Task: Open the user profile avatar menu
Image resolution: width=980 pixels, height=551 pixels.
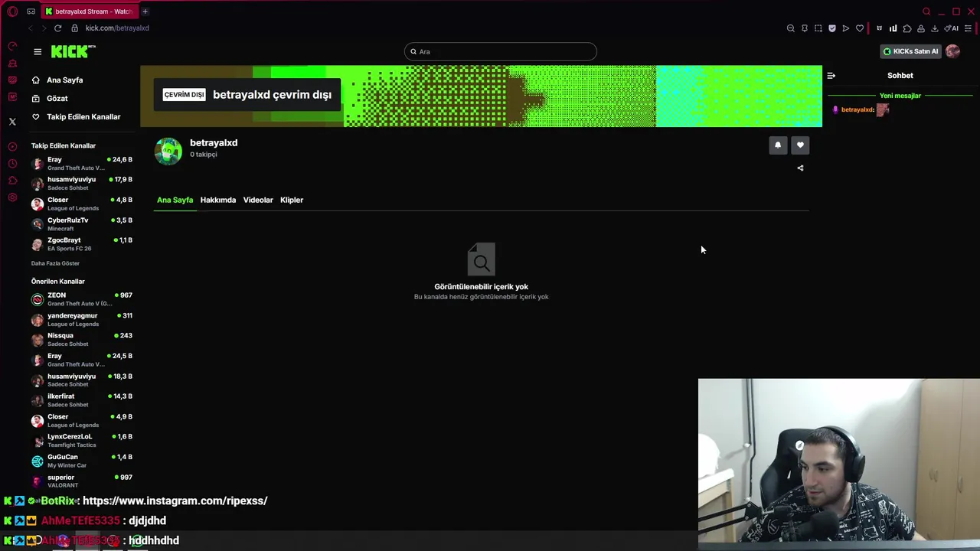Action: 952,51
